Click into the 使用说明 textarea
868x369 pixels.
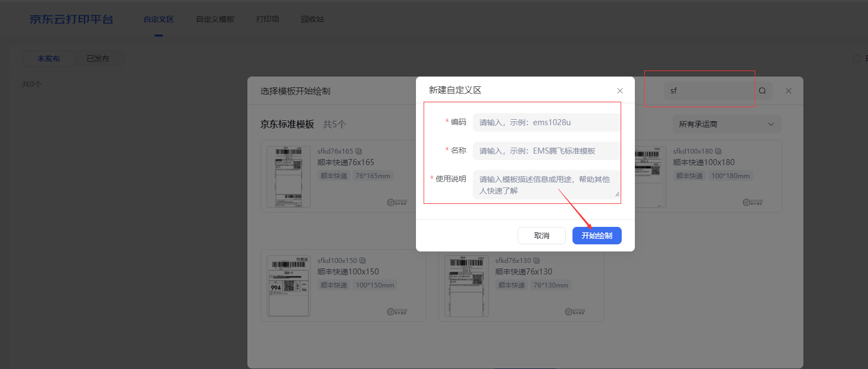[x=546, y=185]
